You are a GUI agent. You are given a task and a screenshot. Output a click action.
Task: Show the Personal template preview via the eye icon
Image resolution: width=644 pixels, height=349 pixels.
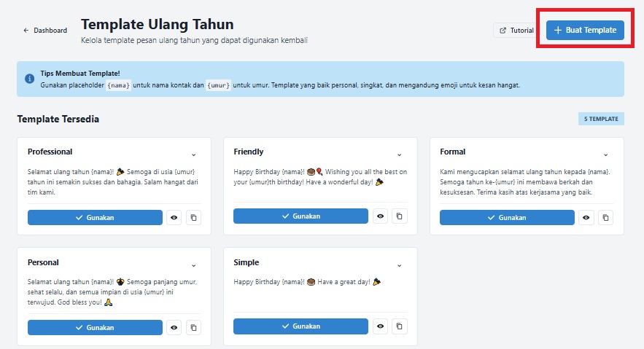(174, 327)
